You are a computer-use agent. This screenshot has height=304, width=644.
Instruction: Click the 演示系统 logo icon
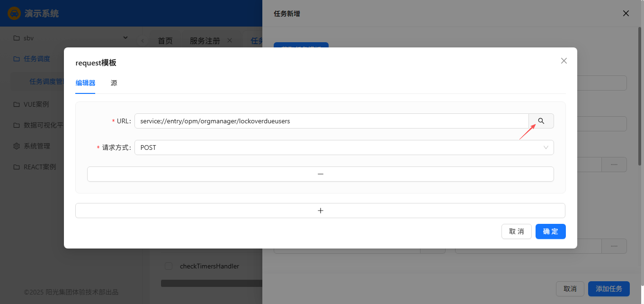pos(14,13)
